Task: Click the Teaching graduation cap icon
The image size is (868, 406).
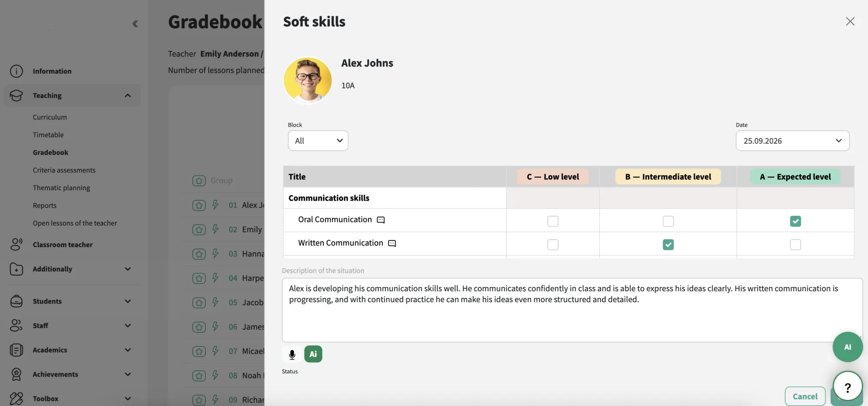Action: (16, 95)
